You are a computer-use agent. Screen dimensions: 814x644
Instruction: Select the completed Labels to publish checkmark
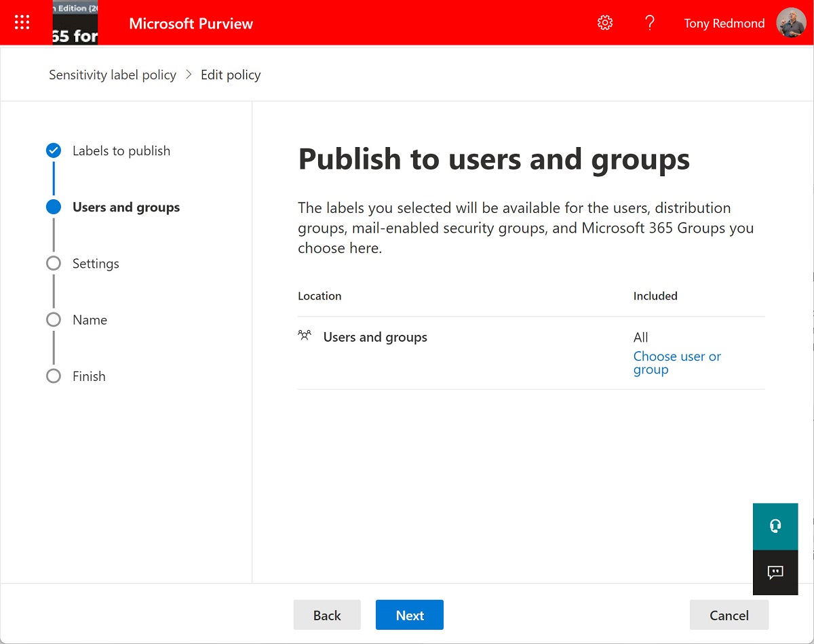54,150
